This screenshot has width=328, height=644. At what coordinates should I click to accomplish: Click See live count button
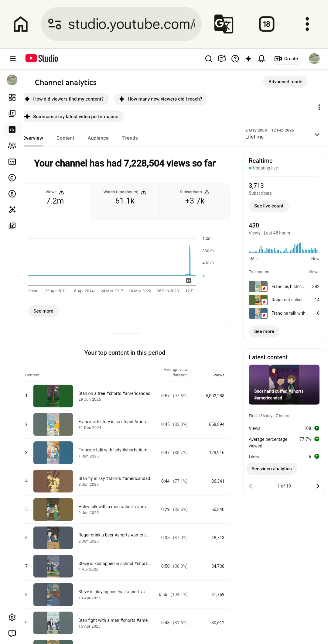click(269, 206)
